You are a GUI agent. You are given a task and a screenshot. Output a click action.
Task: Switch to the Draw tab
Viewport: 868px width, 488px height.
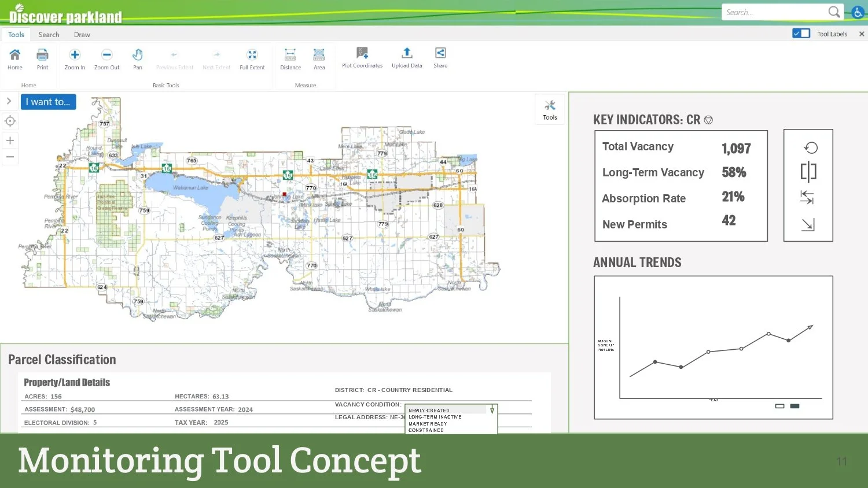tap(82, 35)
